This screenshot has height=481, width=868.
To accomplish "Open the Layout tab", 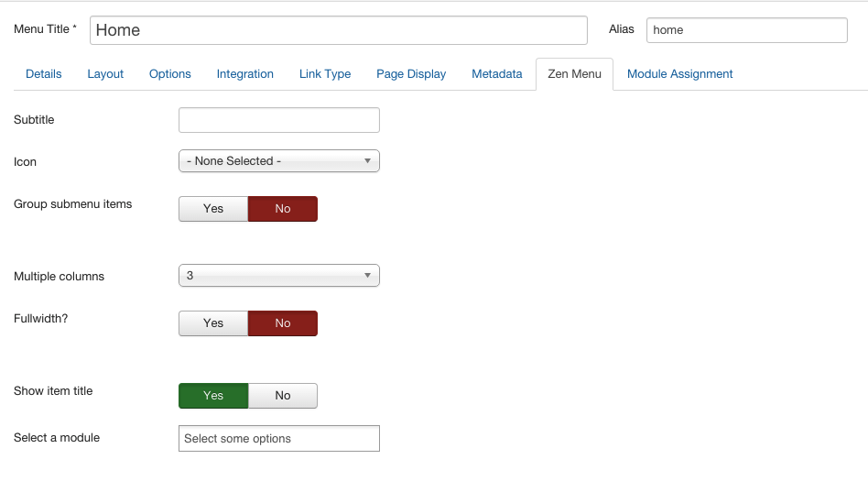I will click(105, 74).
